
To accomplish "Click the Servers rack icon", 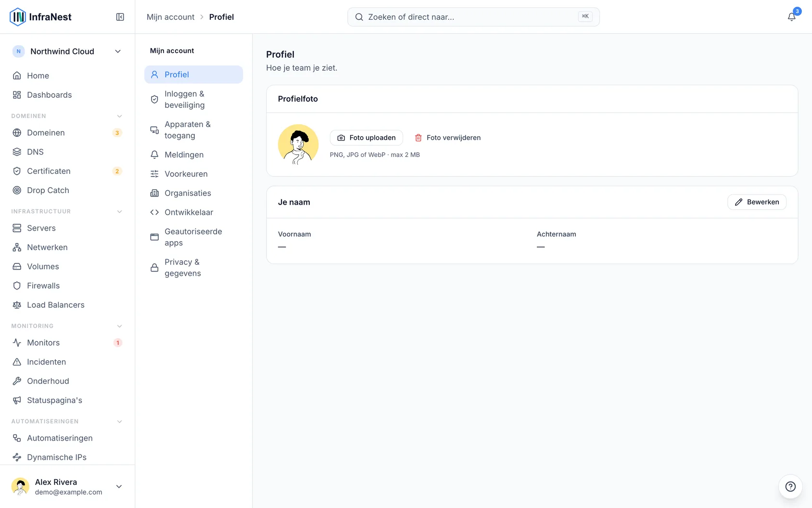I will pos(17,228).
